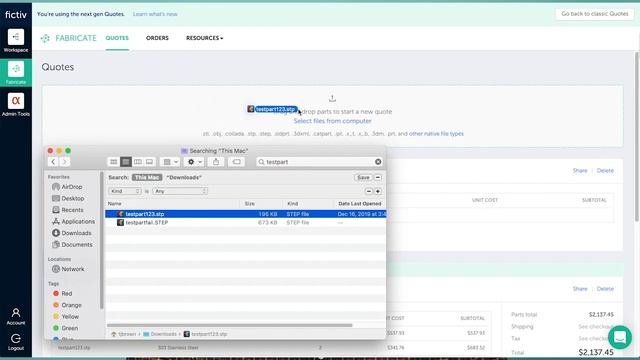Select testpart123.stp in Finder results
640x360 pixels.
[245, 214]
